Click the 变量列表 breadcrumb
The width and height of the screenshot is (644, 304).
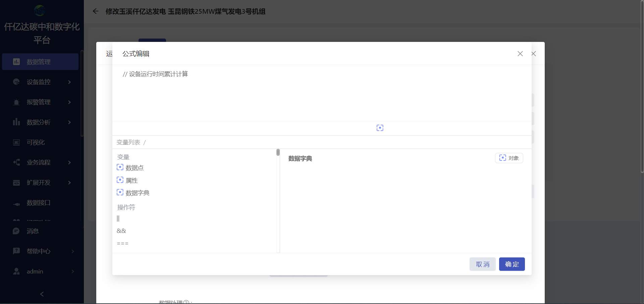[128, 142]
